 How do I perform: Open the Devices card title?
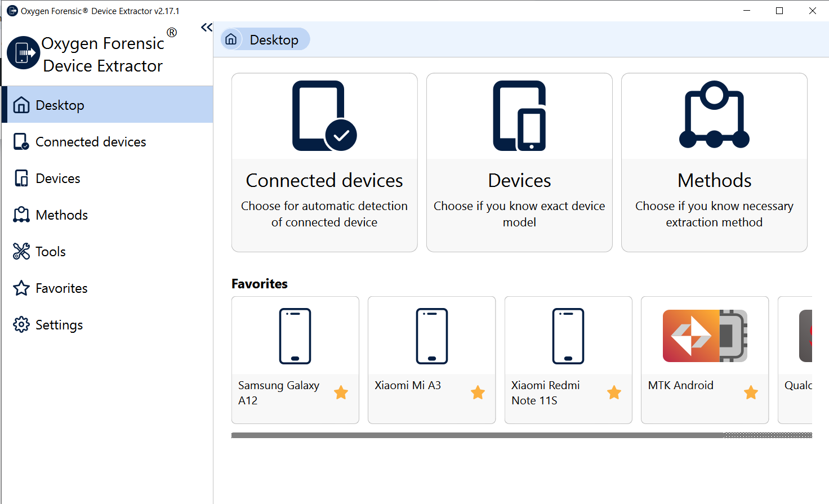click(519, 180)
